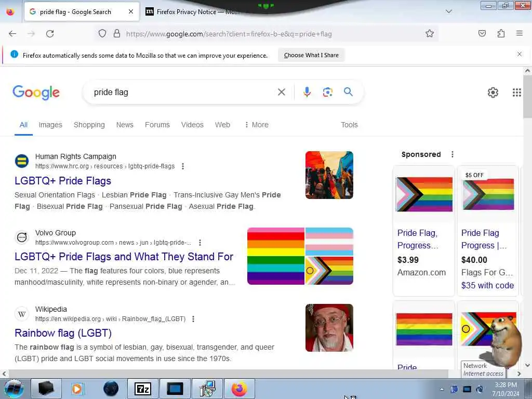Viewport: 532px width, 399px height.
Task: Save page to Pocket icon
Action: [x=482, y=34]
